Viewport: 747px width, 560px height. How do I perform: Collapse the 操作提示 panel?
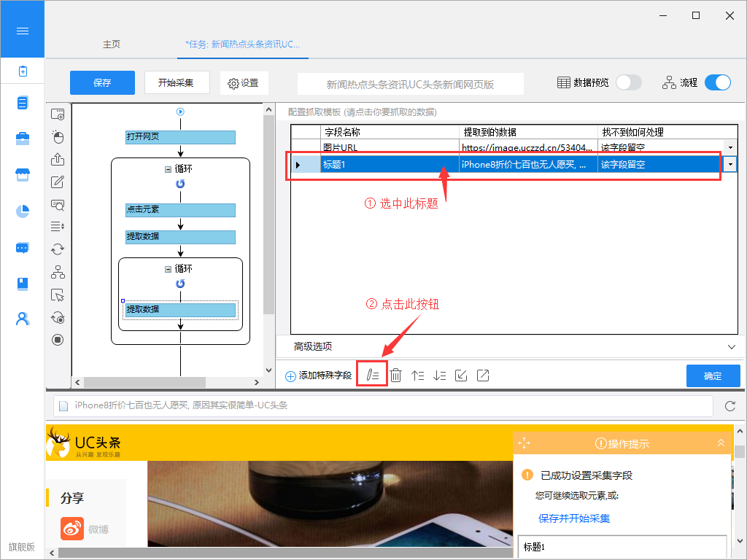tap(721, 443)
